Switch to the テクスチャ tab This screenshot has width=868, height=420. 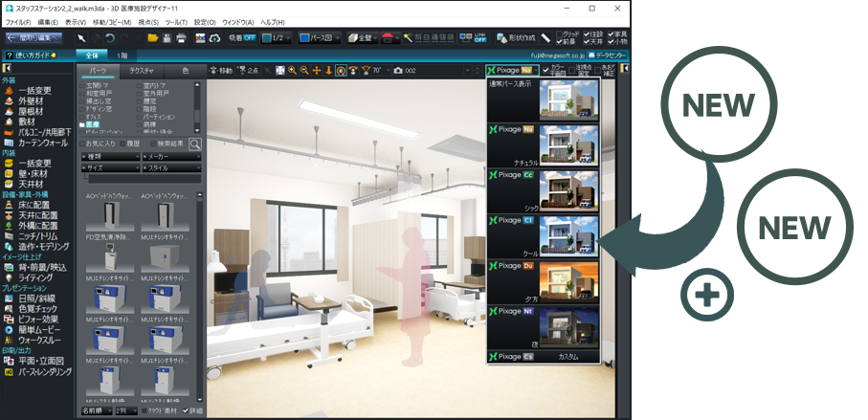(142, 71)
